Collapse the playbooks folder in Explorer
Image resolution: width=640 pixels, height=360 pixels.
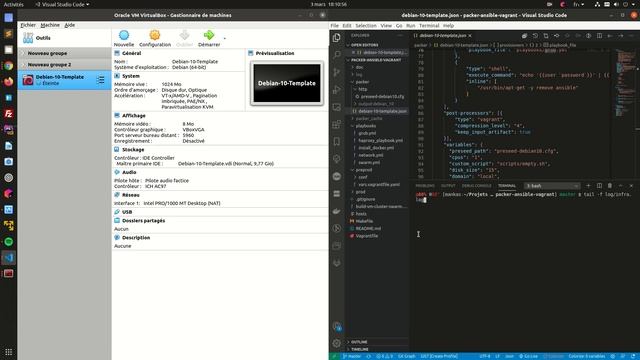pos(365,126)
